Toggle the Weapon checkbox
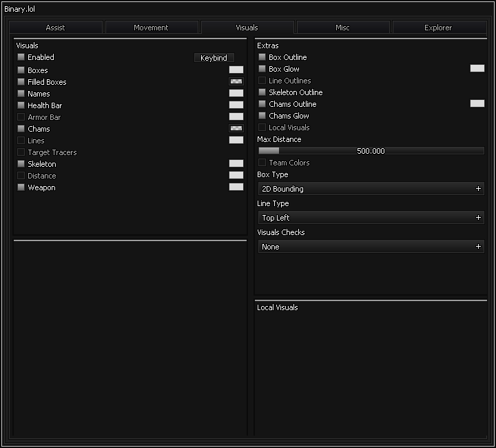The image size is (496, 448). pyautogui.click(x=21, y=187)
